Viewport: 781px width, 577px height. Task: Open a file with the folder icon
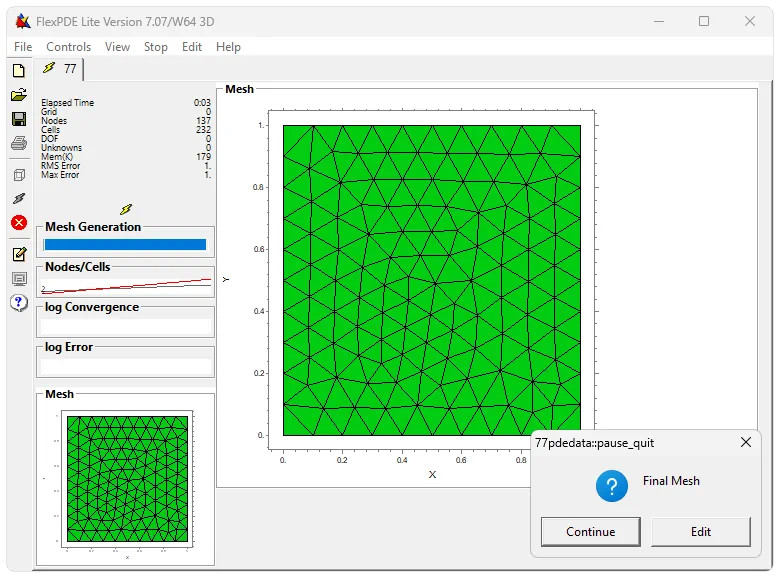pyautogui.click(x=18, y=95)
